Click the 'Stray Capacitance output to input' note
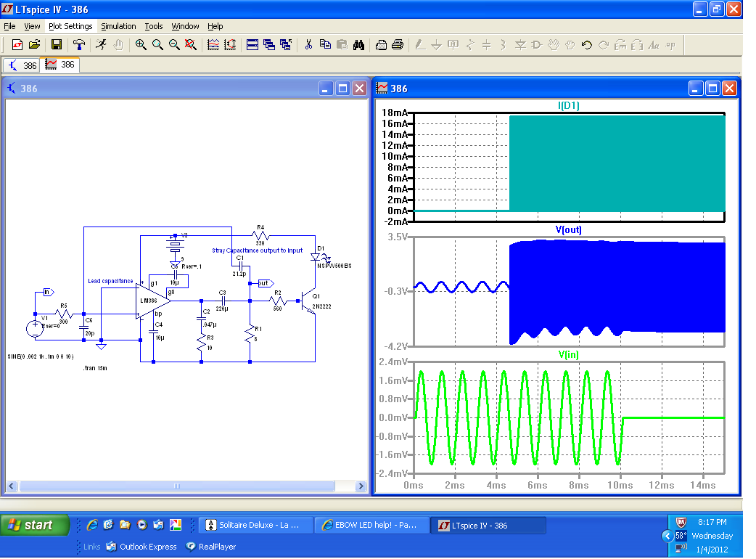This screenshot has width=756, height=559. pyautogui.click(x=258, y=250)
